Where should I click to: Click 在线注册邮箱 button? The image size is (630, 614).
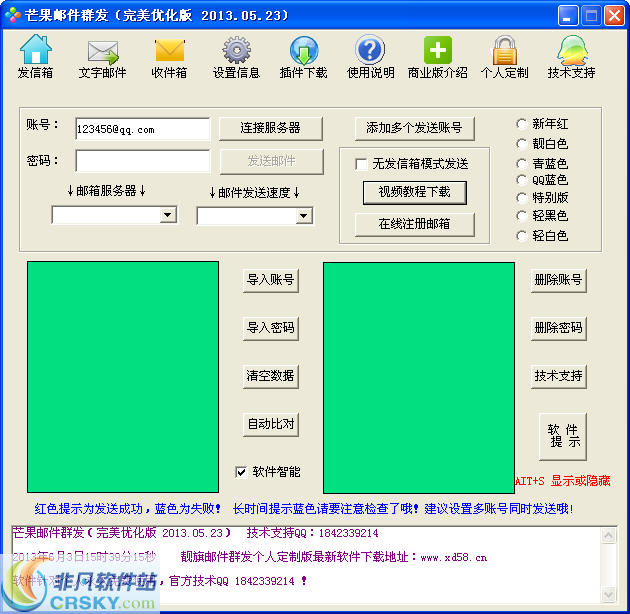[415, 224]
